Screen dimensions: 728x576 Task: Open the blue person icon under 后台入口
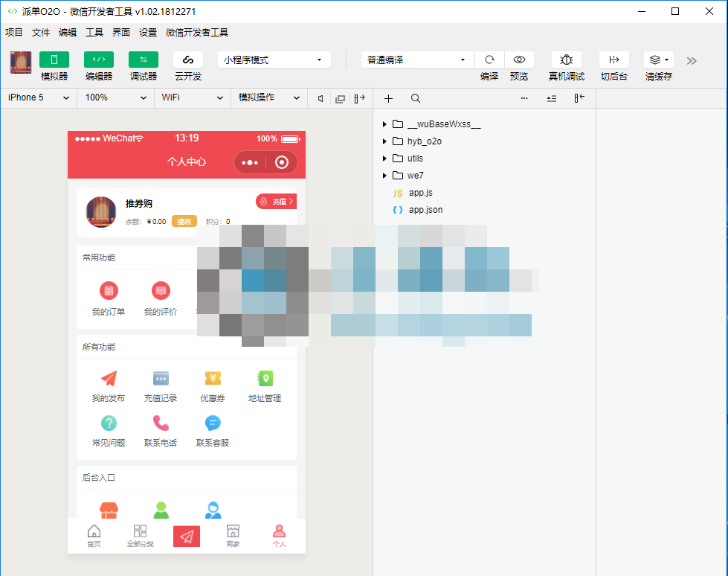213,510
